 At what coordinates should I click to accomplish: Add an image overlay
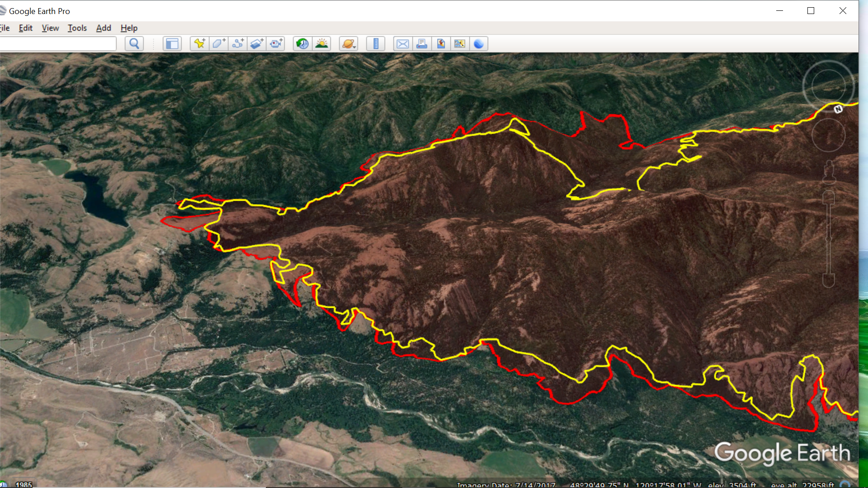click(x=257, y=44)
